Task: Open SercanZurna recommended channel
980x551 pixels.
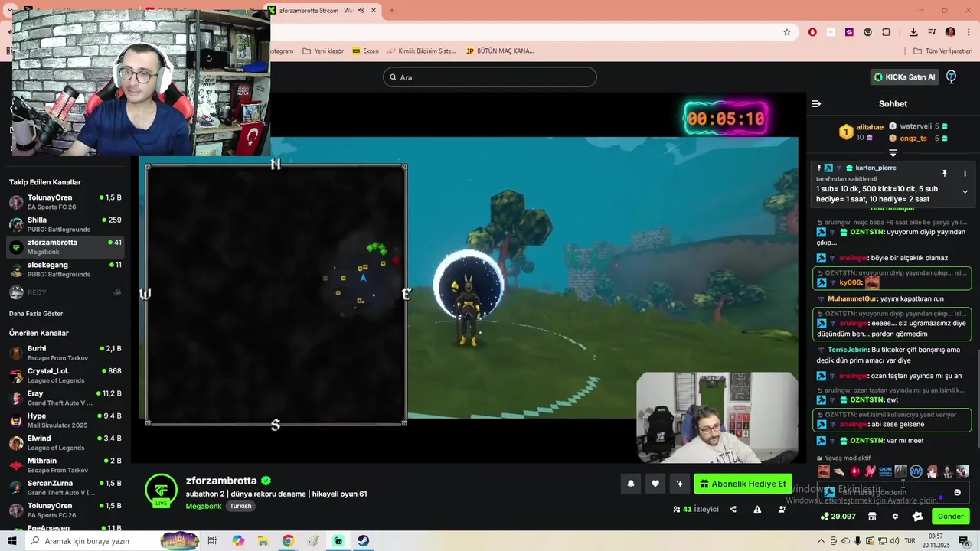Action: point(66,487)
